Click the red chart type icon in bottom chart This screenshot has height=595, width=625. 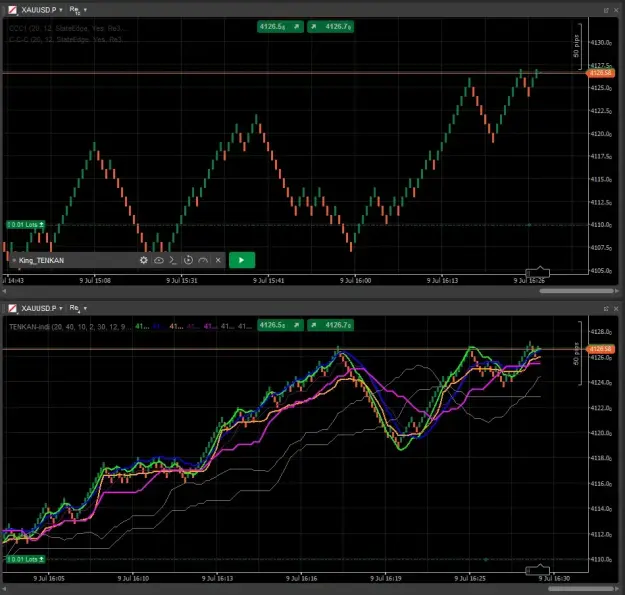tap(13, 308)
